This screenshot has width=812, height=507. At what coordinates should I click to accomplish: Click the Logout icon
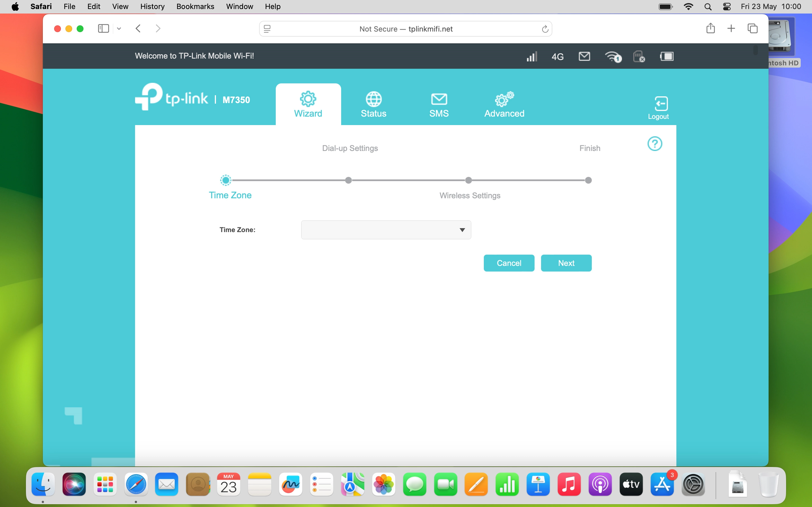click(x=658, y=103)
